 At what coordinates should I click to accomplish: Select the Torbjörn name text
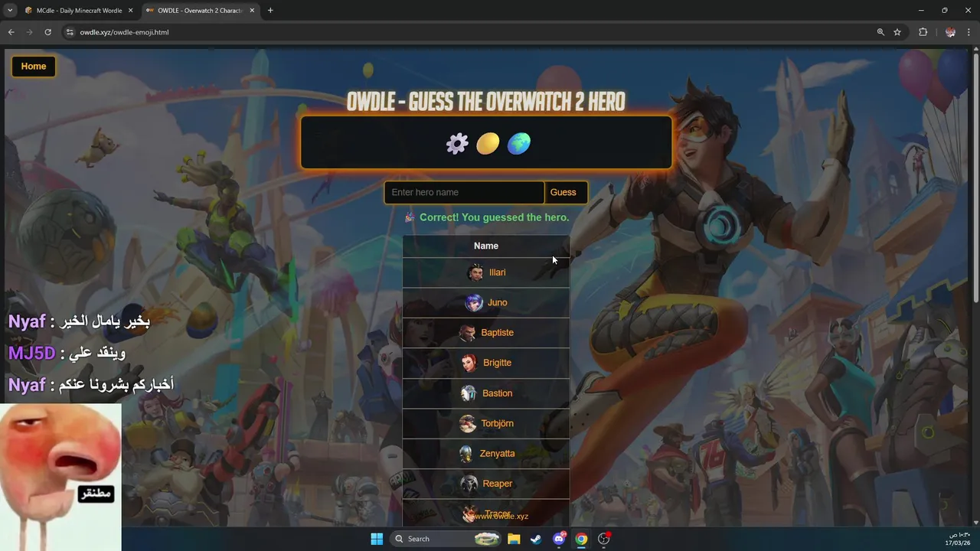tap(498, 423)
